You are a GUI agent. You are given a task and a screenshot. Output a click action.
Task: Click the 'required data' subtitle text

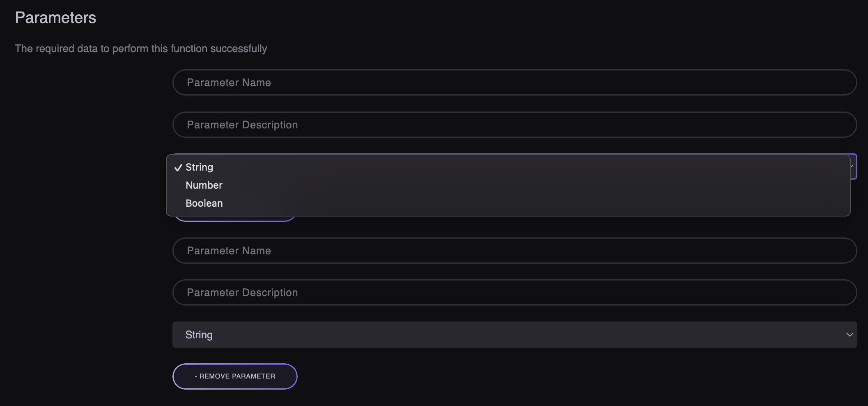click(x=141, y=49)
